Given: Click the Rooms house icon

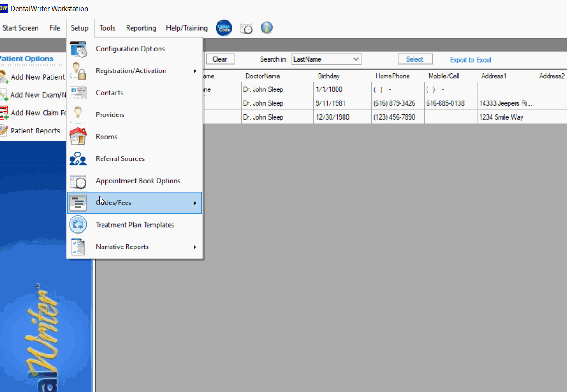Looking at the screenshot, I should pos(78,137).
